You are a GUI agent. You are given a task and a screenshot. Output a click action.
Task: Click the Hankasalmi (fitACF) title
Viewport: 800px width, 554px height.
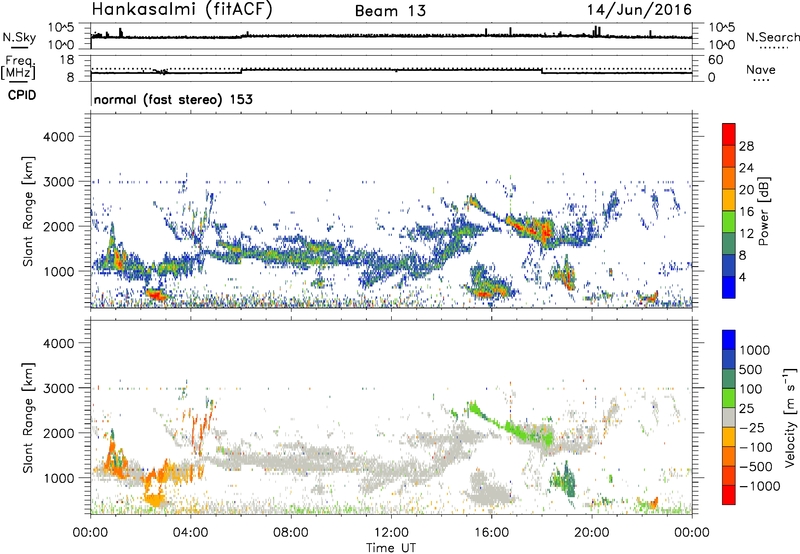(182, 10)
